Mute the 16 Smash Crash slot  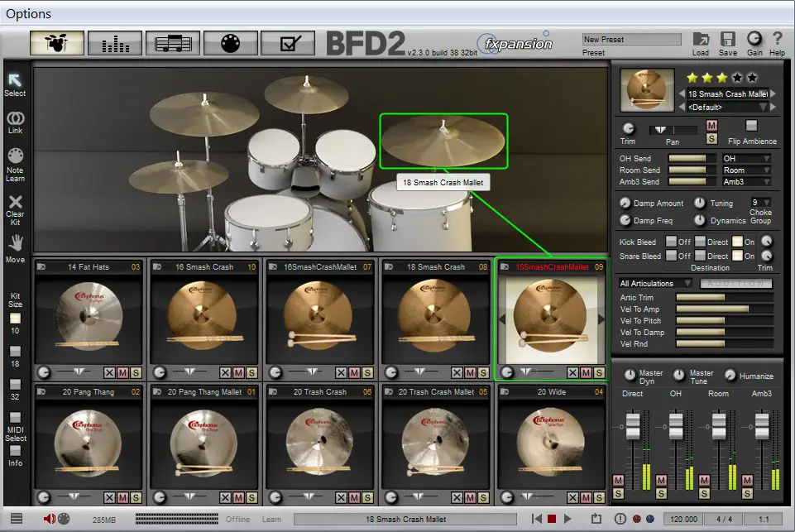[238, 373]
